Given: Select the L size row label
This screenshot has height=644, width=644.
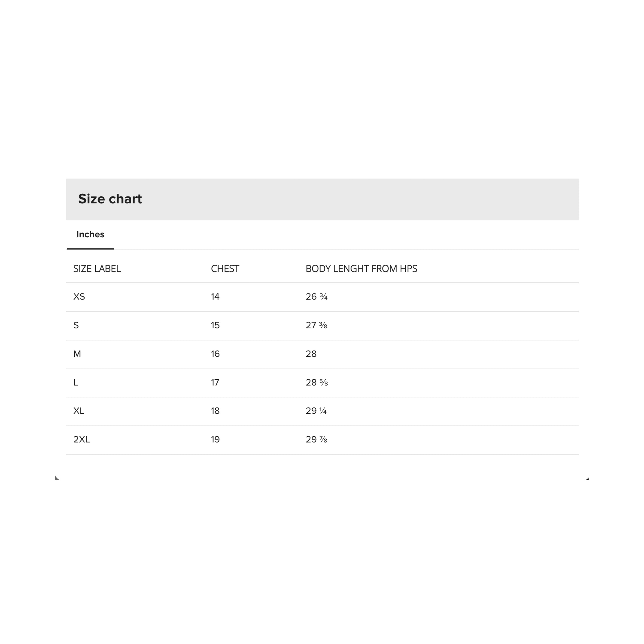Looking at the screenshot, I should pos(76,383).
